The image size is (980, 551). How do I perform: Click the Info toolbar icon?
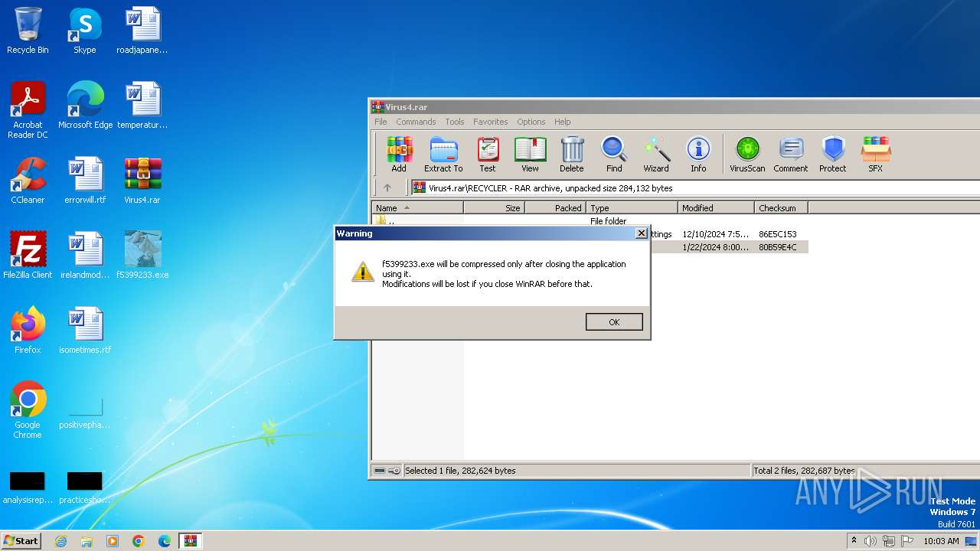point(698,155)
